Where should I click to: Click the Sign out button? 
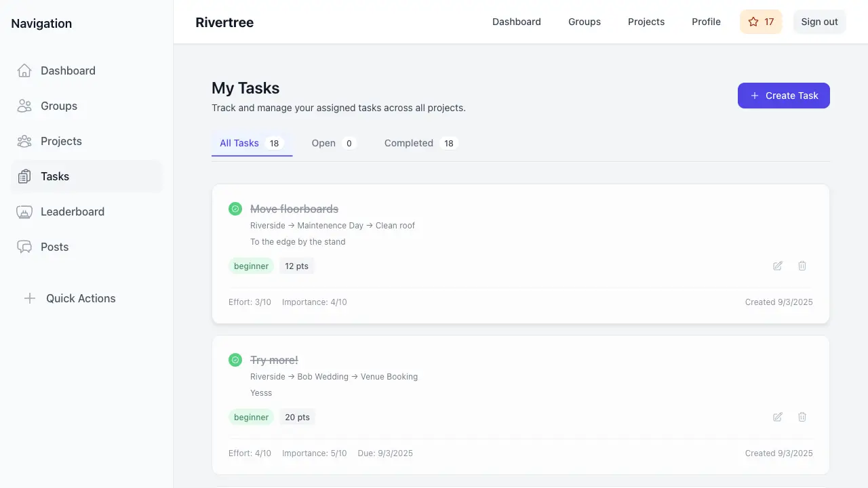point(820,22)
